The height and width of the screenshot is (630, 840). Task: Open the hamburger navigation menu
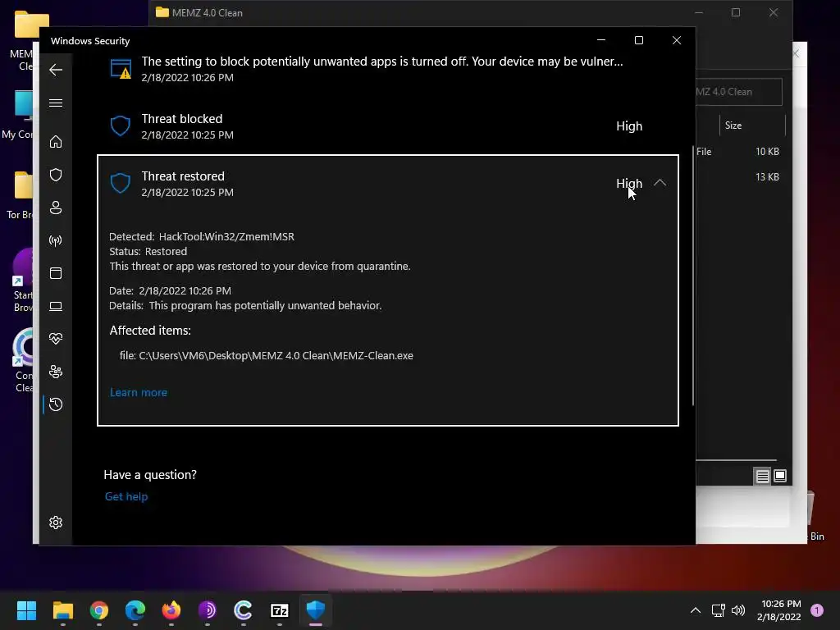(x=56, y=103)
